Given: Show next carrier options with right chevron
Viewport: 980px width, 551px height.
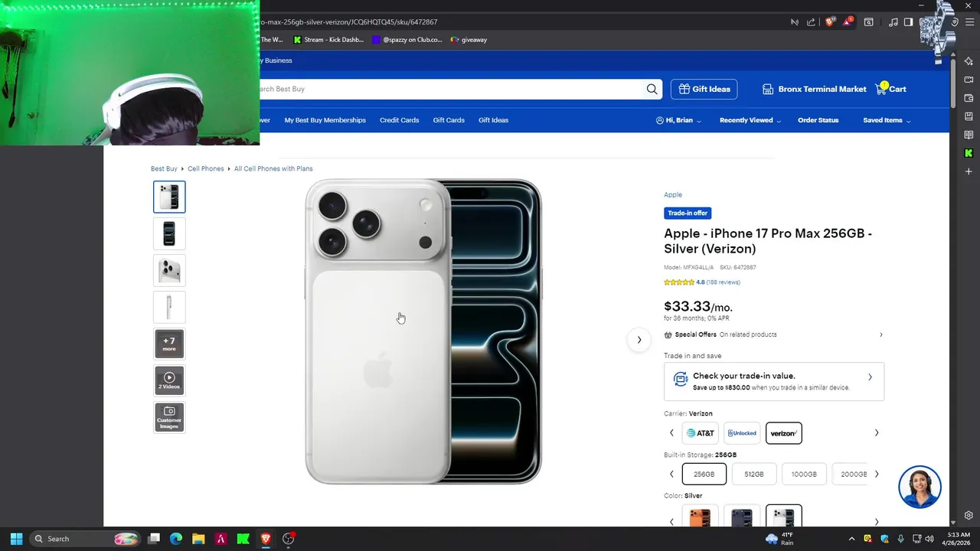Looking at the screenshot, I should 877,433.
